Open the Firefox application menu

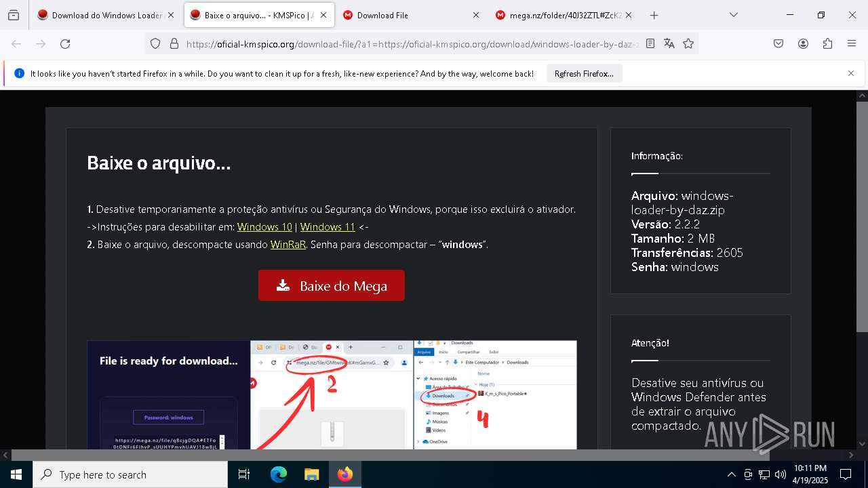[852, 43]
